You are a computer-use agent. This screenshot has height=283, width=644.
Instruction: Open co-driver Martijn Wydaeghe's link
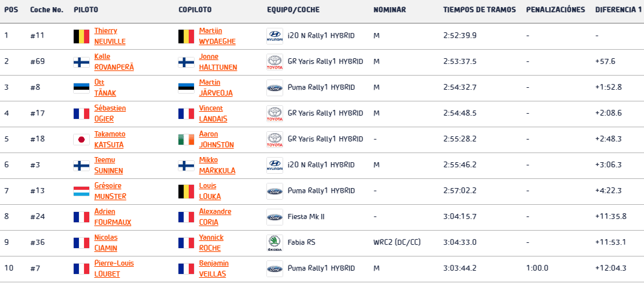point(217,36)
